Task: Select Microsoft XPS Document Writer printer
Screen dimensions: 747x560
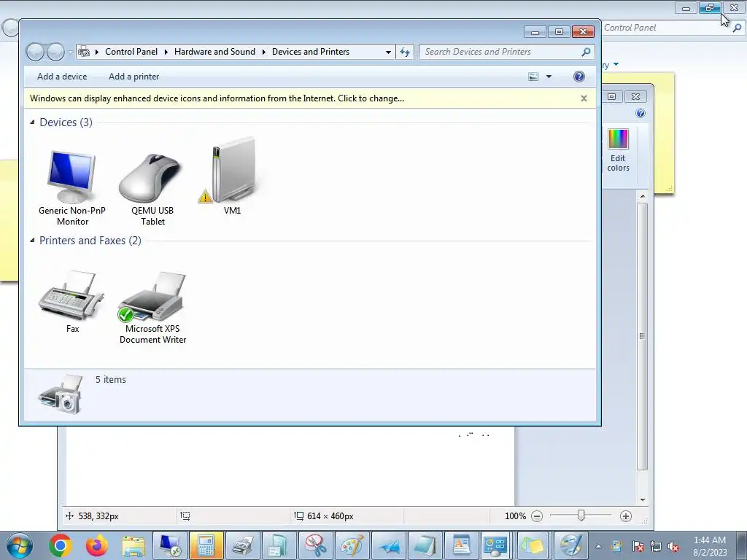Action: tap(152, 307)
